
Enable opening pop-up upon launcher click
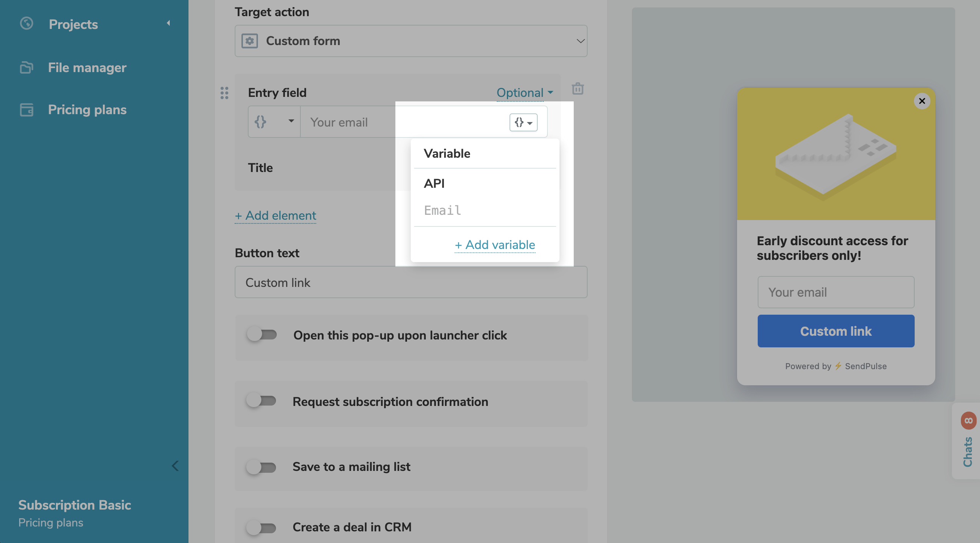point(262,335)
